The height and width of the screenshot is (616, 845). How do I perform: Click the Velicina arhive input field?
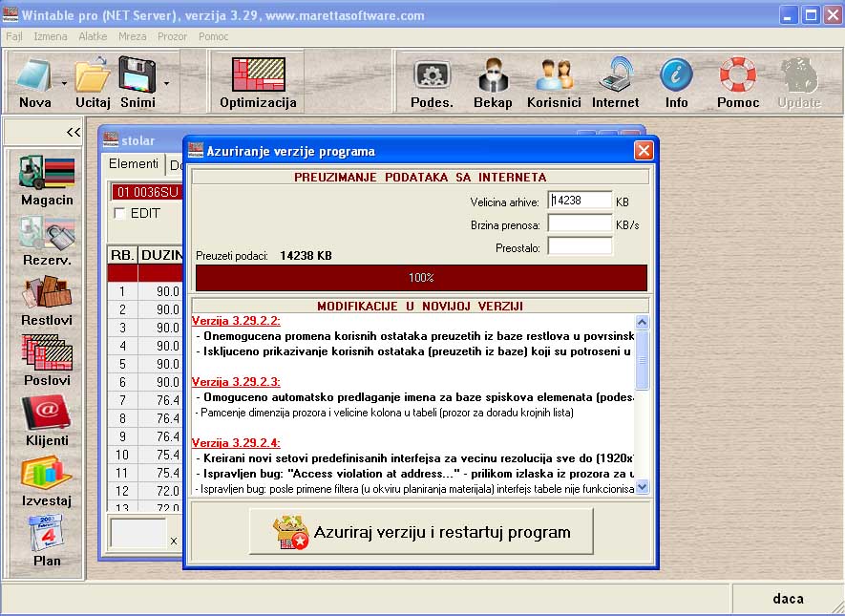[580, 201]
